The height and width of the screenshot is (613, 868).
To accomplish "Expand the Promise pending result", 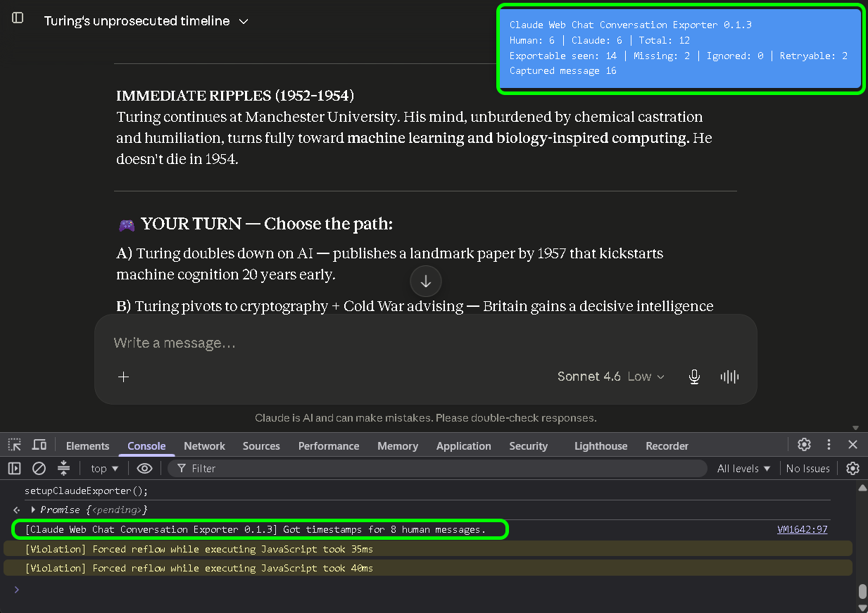I will tap(33, 510).
